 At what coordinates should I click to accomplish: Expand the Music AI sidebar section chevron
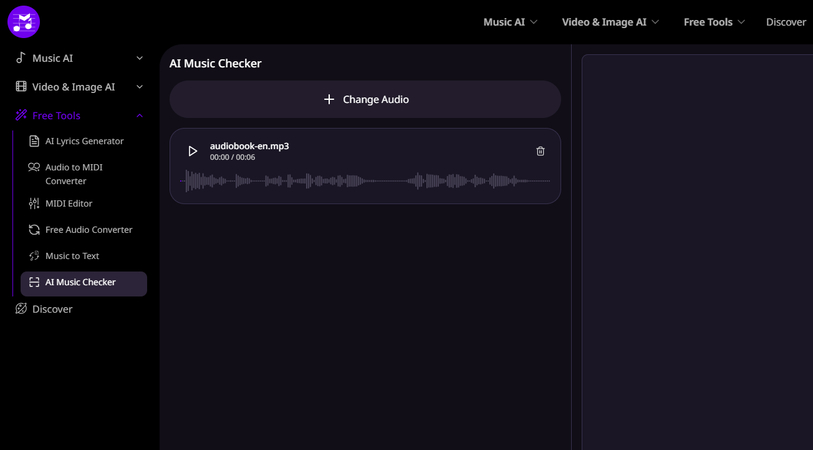pyautogui.click(x=139, y=58)
